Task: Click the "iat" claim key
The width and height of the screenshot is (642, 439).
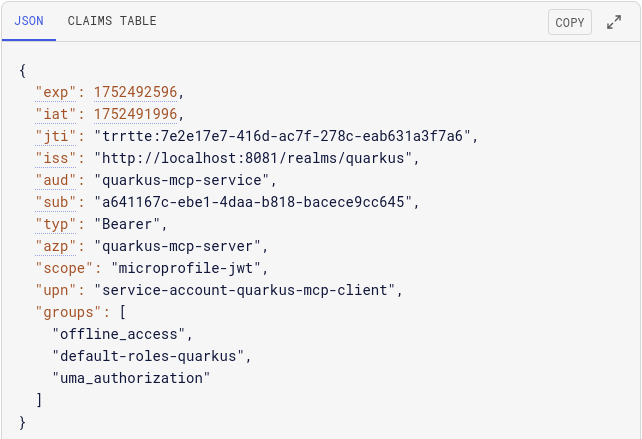Action: coord(56,114)
